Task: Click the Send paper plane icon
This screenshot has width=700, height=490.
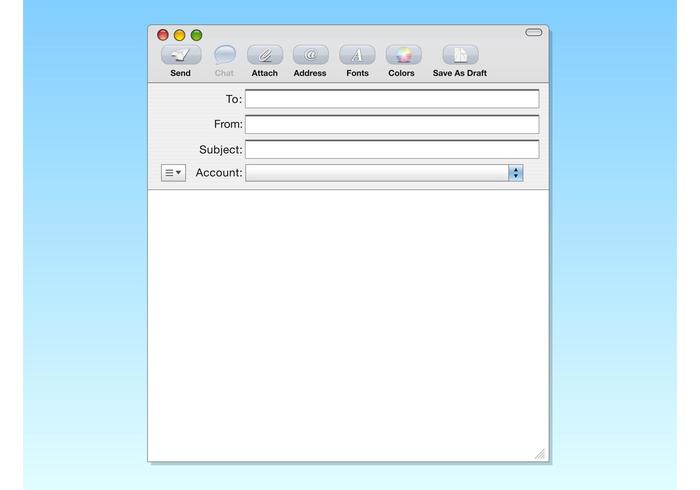Action: tap(180, 55)
